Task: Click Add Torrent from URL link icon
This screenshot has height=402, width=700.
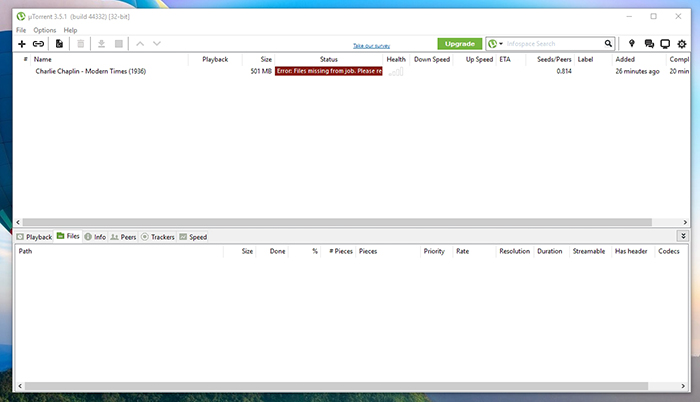Action: click(x=38, y=44)
